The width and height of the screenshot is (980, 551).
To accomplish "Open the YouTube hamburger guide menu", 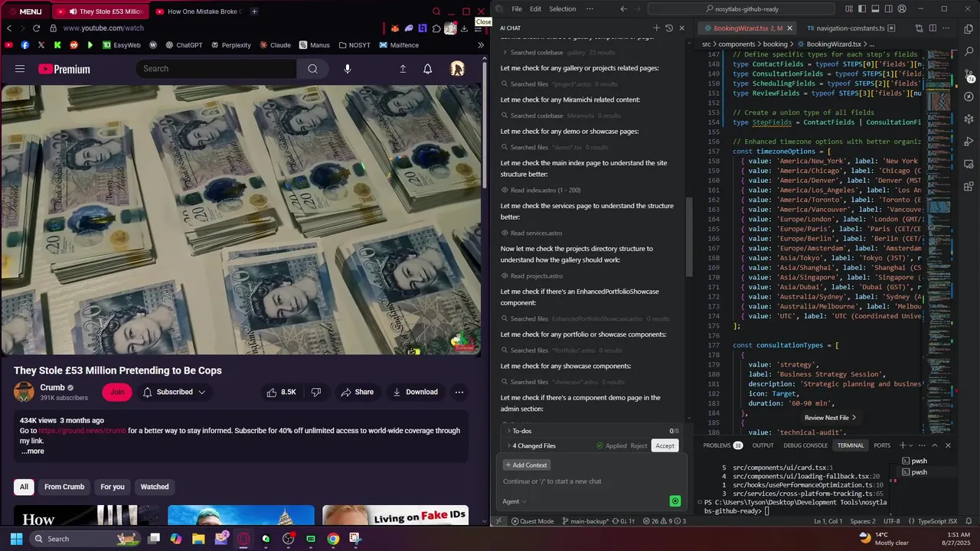I will 20,69.
